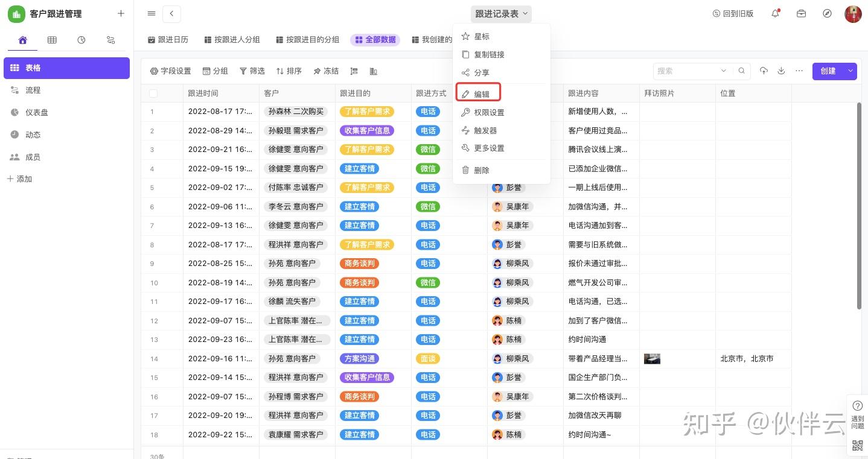
Task: Click 添加 in the sidebar
Action: [x=19, y=179]
